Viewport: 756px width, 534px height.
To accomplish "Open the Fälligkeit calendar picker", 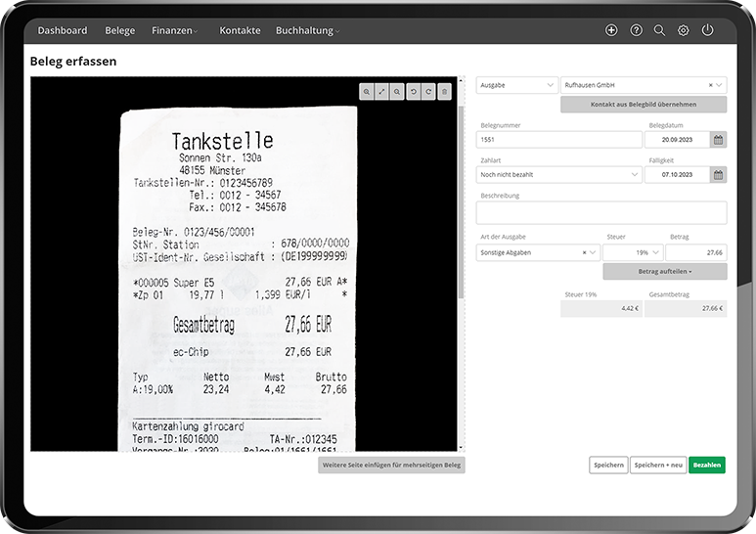I will [719, 175].
